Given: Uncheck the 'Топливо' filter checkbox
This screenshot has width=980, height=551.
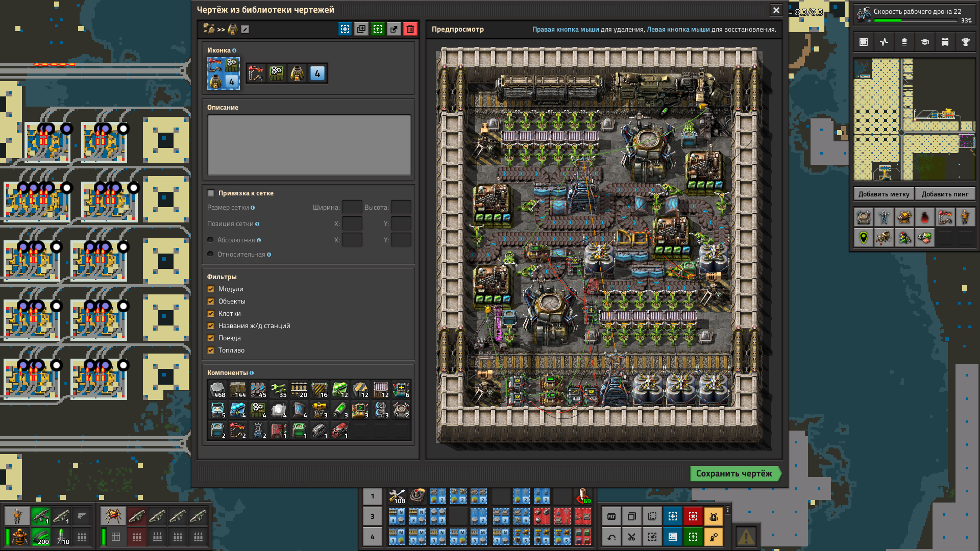Looking at the screenshot, I should coord(211,350).
